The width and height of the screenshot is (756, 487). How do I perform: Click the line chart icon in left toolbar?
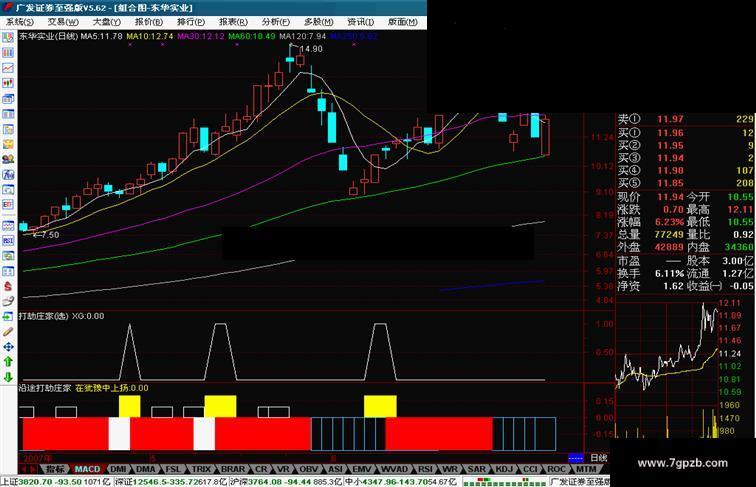[x=8, y=68]
